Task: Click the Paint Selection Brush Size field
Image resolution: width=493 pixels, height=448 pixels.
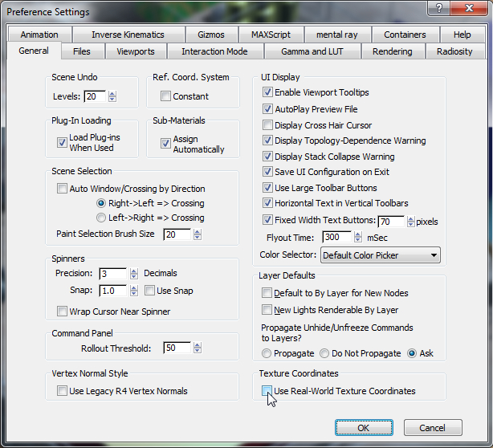Action: pos(177,234)
